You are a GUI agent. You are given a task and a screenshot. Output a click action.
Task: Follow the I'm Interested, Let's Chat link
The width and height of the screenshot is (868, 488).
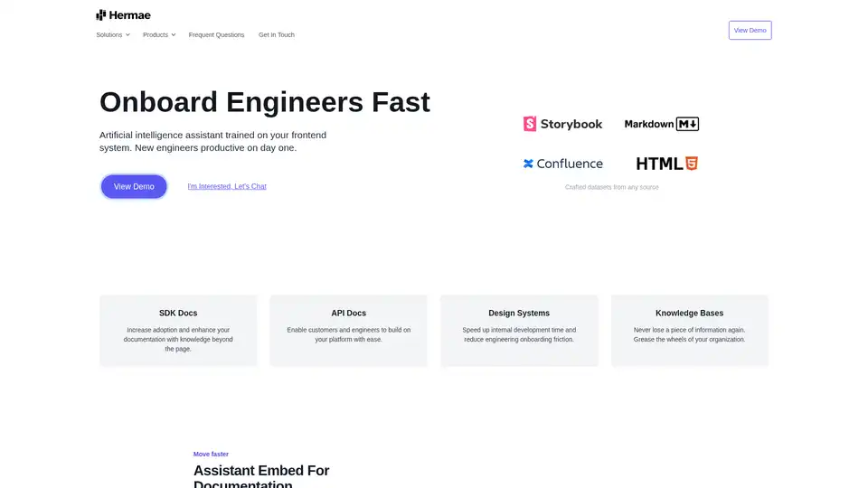click(227, 186)
